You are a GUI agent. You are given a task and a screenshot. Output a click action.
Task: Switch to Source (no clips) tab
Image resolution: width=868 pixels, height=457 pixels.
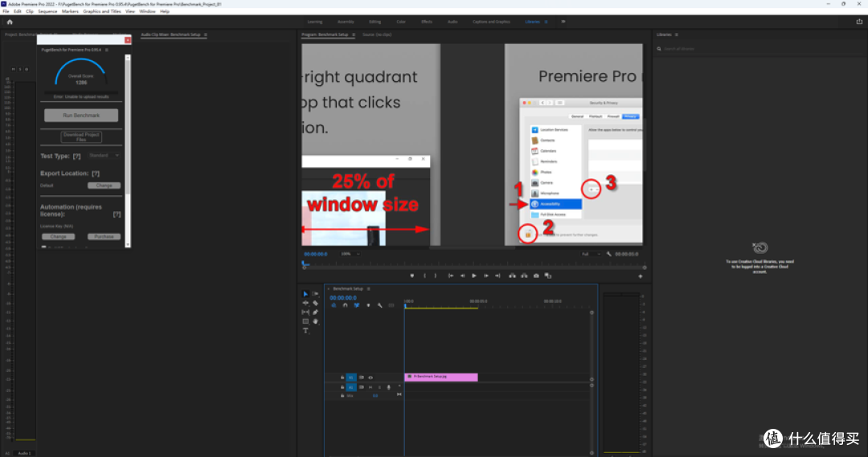coord(377,35)
